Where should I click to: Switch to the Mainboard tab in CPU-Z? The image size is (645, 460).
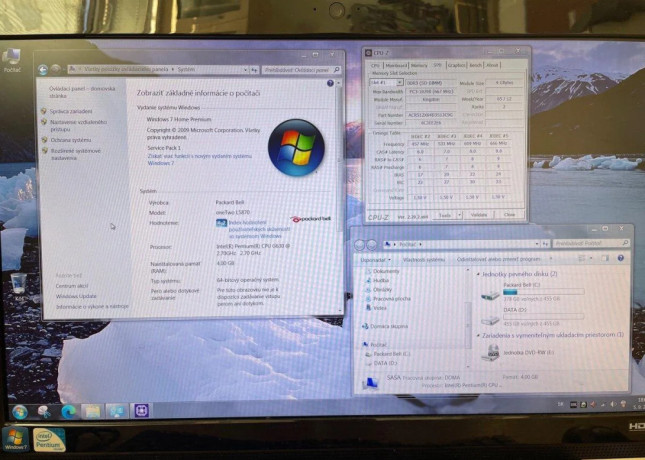pos(396,65)
